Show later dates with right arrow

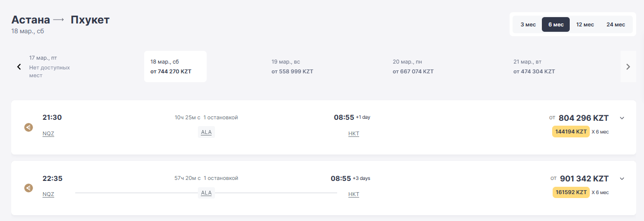(628, 67)
